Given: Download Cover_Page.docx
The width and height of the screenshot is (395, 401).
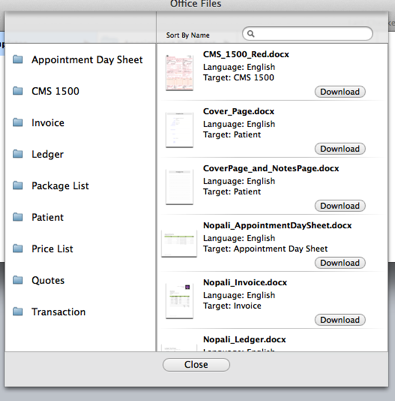Looking at the screenshot, I should pos(340,149).
